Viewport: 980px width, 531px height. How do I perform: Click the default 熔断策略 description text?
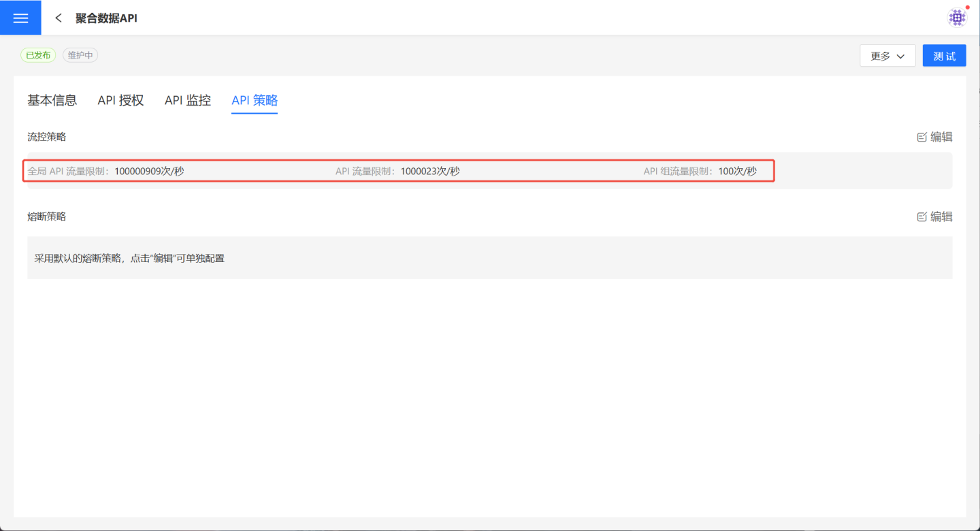click(x=129, y=258)
